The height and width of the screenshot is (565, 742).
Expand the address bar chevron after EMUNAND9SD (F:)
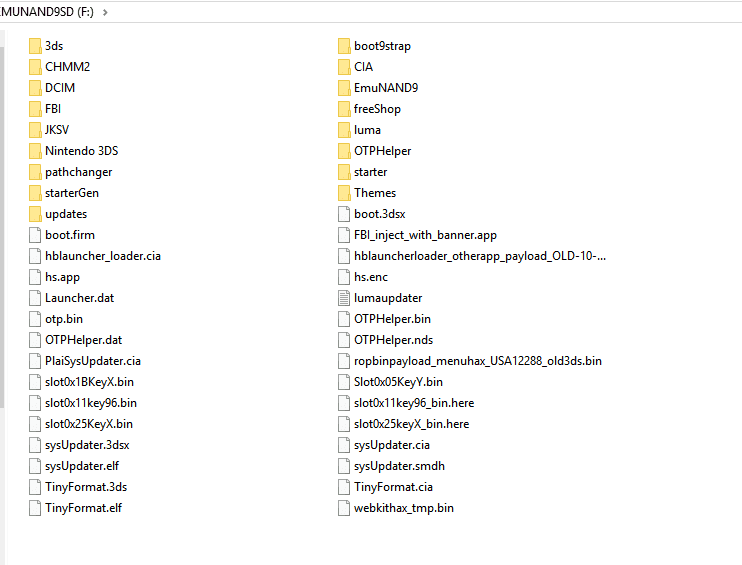point(105,12)
